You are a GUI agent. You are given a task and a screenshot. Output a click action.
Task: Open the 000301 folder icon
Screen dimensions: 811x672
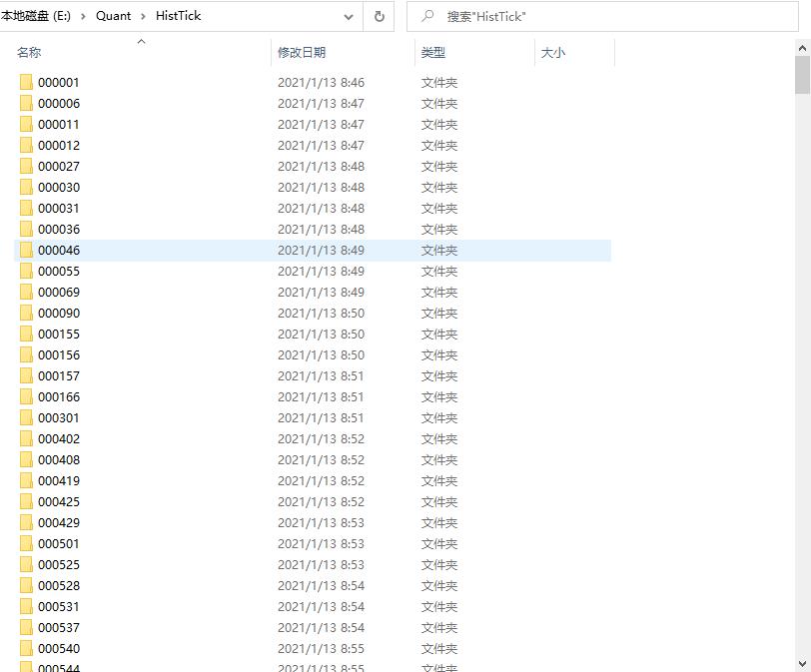[25, 417]
